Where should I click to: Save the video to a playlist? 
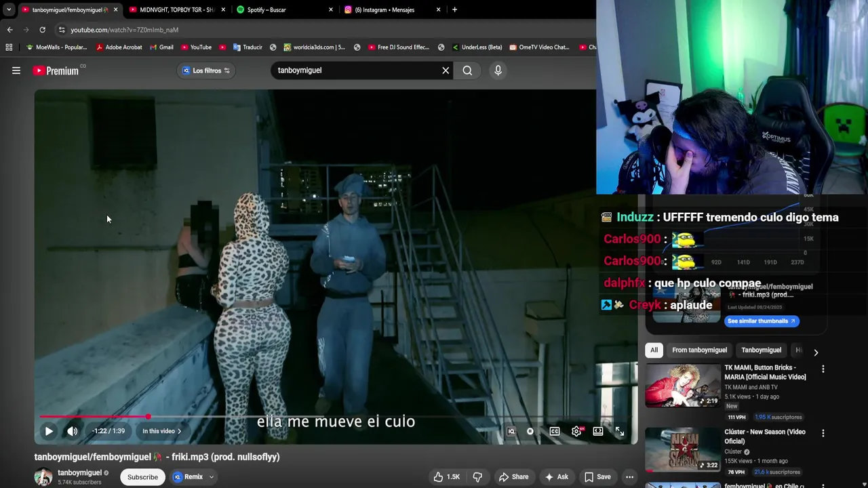tap(597, 477)
